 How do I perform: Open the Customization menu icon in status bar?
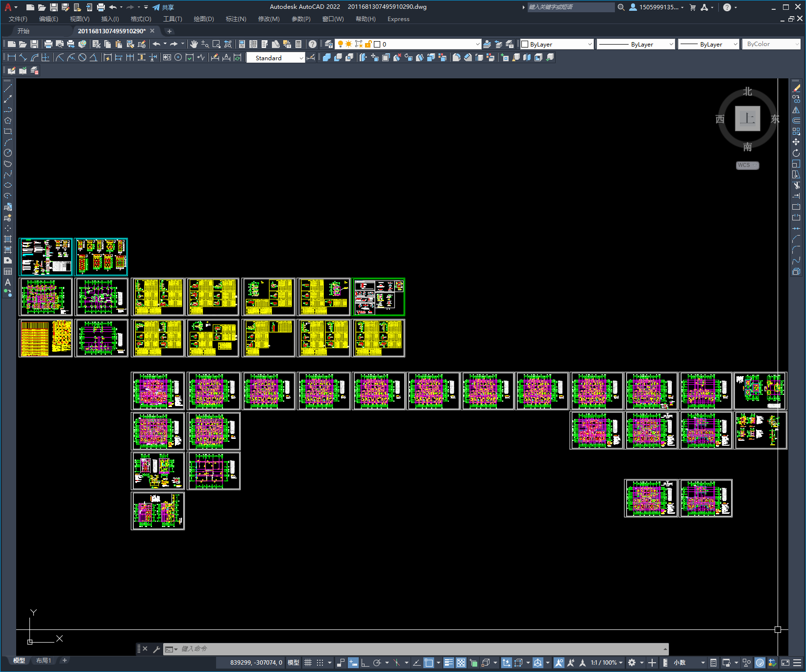797,663
